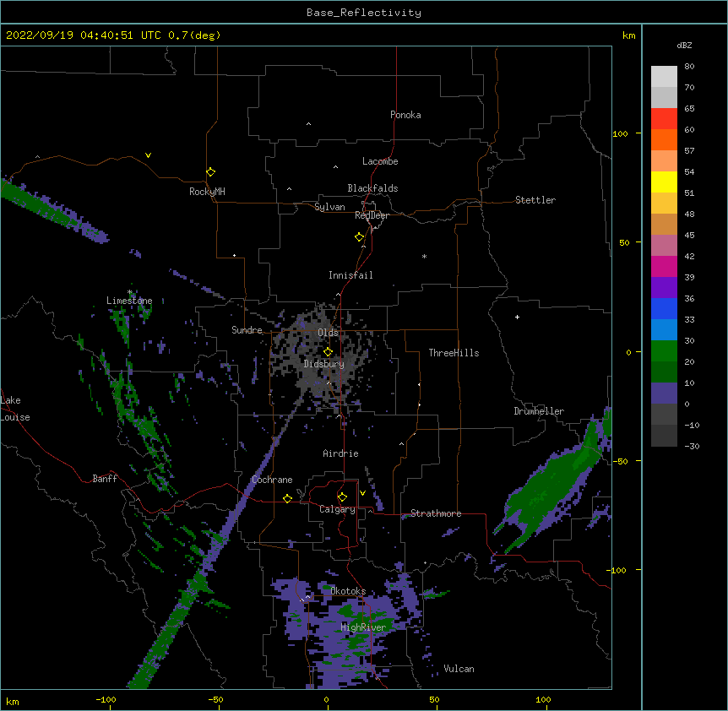Viewport: 728px width, 711px height.
Task: Select the royal blue swatch beside 36 dBZ
Action: 664,308
